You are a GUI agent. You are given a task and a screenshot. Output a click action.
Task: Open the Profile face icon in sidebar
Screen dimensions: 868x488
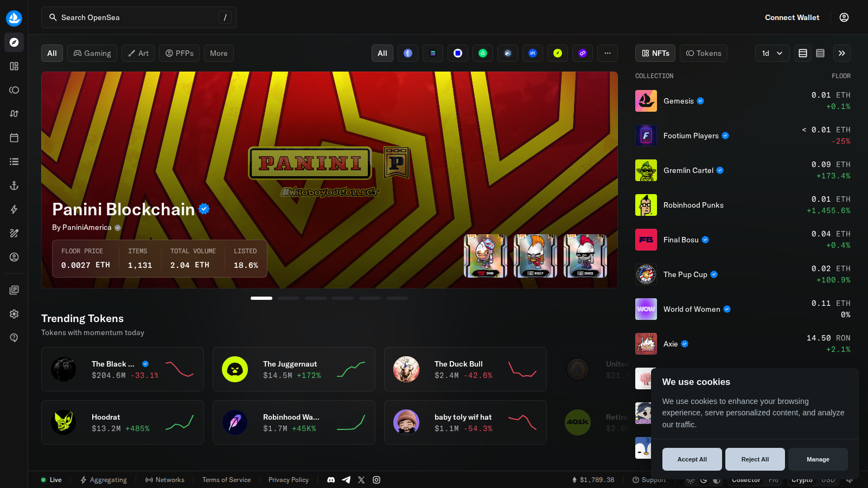14,257
